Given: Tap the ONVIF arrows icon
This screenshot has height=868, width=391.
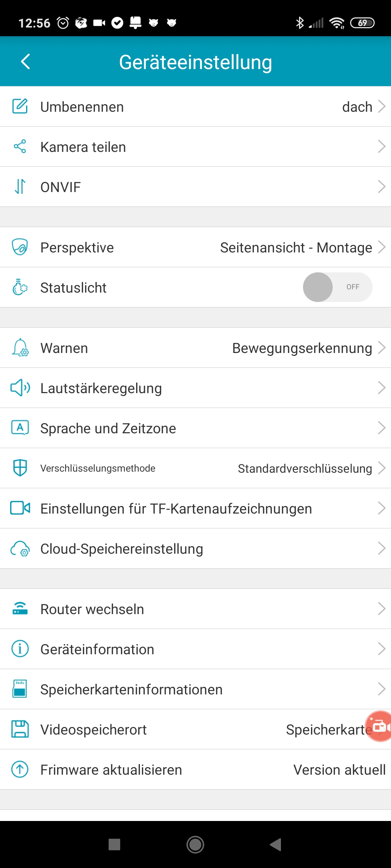Looking at the screenshot, I should 20,187.
